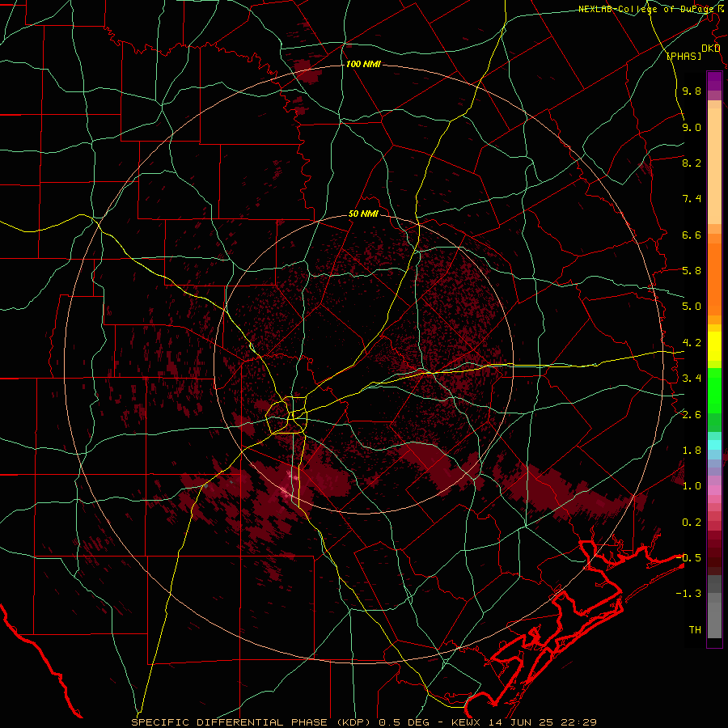The width and height of the screenshot is (728, 728).
Task: Click the 9.8 value on the scale
Action: point(692,91)
